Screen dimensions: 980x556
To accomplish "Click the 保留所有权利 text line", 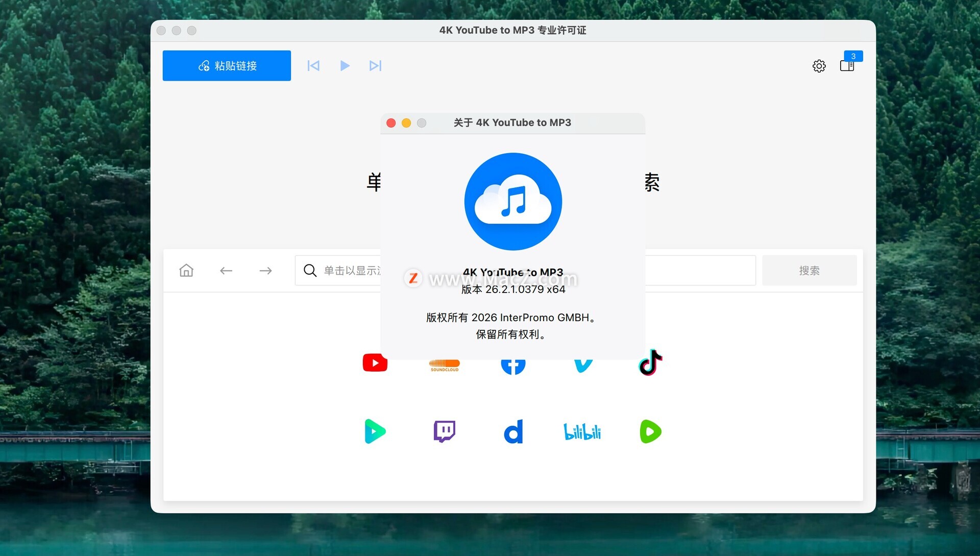I will (x=511, y=334).
